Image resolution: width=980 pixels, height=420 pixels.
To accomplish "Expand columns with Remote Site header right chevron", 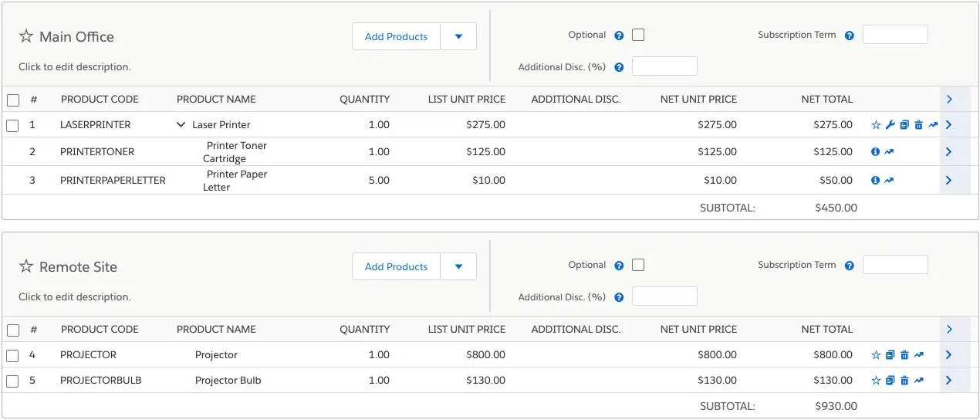I will point(949,330).
